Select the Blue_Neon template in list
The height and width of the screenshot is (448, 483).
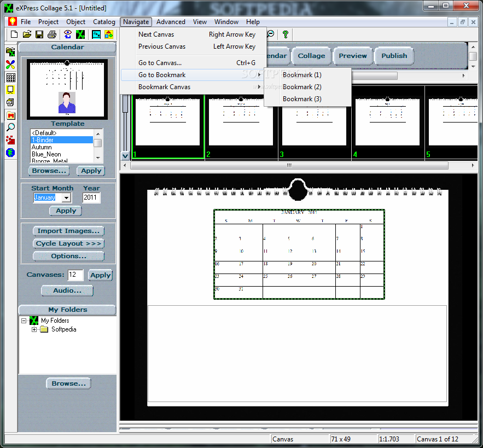pos(62,154)
